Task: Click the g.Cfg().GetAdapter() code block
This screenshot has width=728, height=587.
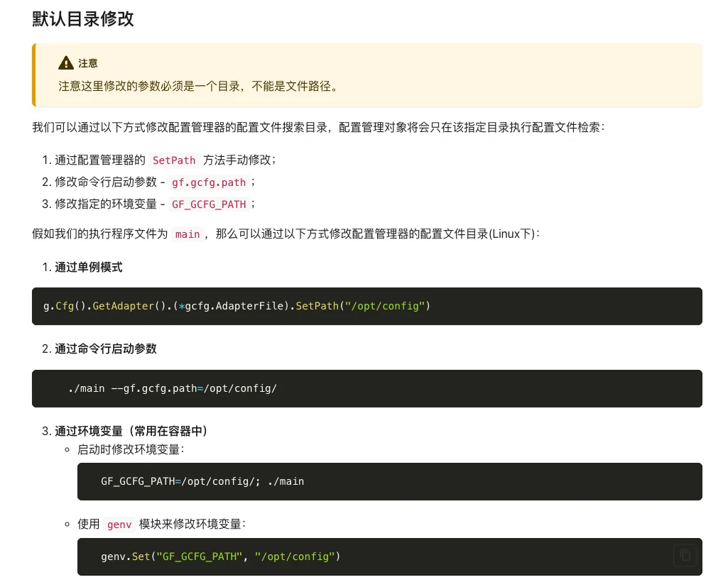Action: tap(366, 306)
